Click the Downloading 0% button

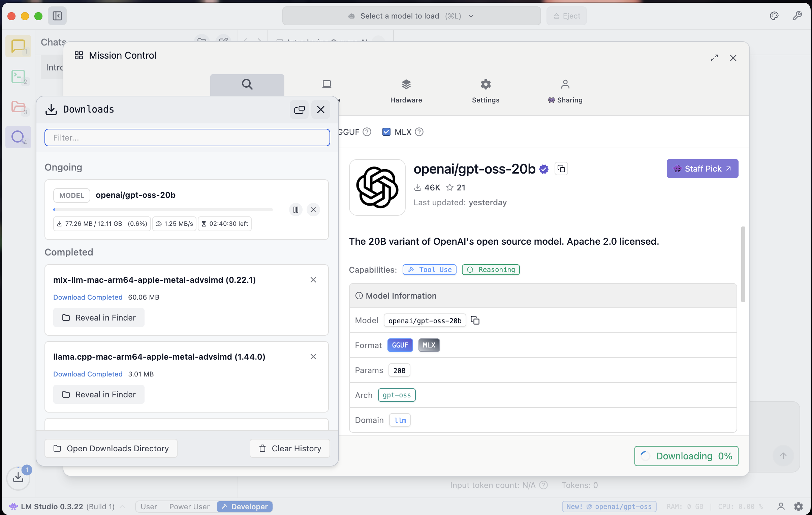point(686,456)
